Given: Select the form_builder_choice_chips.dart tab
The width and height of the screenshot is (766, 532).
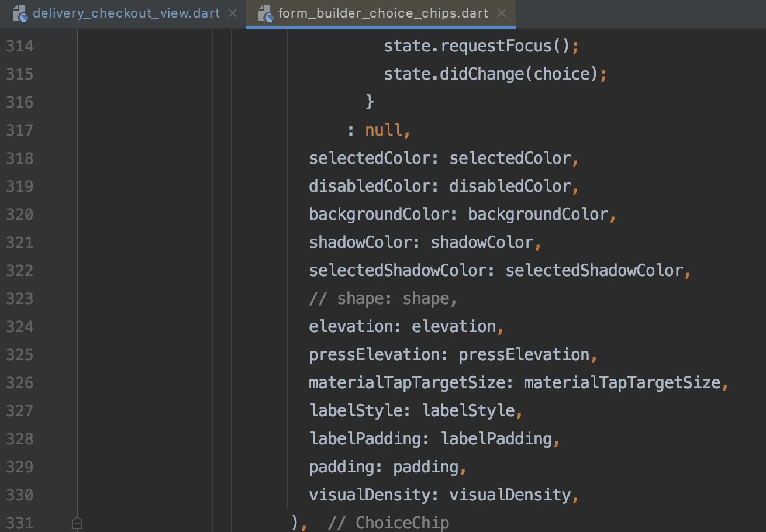Looking at the screenshot, I should (380, 13).
